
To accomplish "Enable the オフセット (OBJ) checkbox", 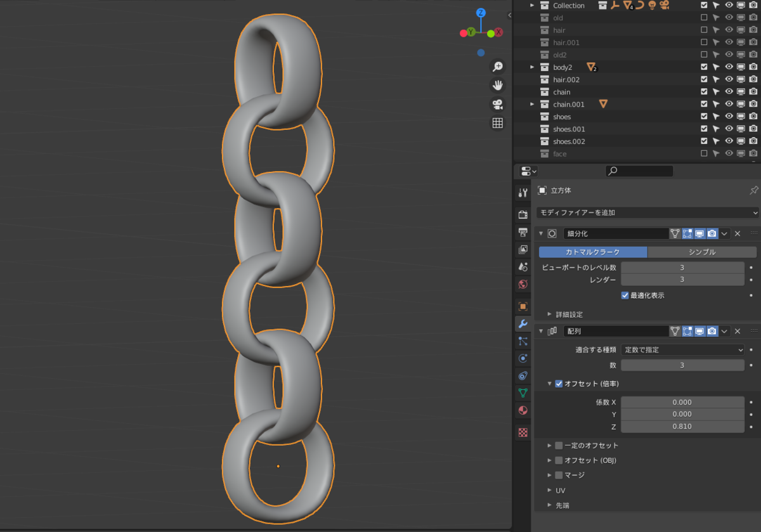I will pyautogui.click(x=559, y=460).
